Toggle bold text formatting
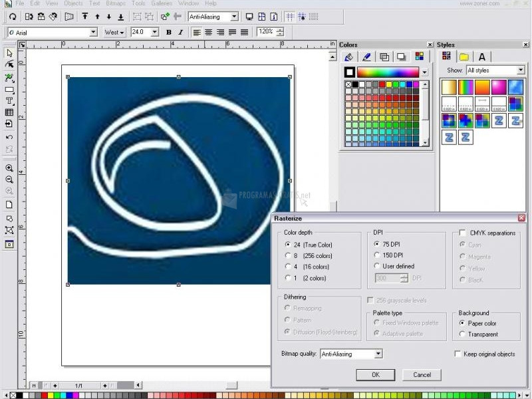This screenshot has height=399, width=532. coord(169,32)
